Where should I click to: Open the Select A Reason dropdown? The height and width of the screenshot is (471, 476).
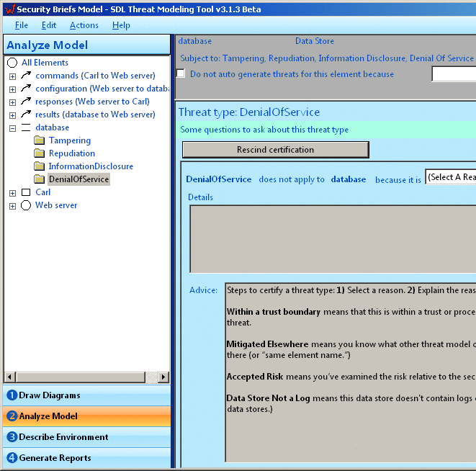click(450, 177)
